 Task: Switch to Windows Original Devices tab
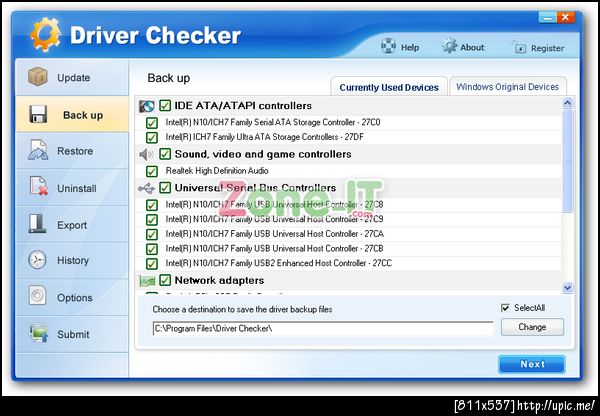(x=507, y=86)
